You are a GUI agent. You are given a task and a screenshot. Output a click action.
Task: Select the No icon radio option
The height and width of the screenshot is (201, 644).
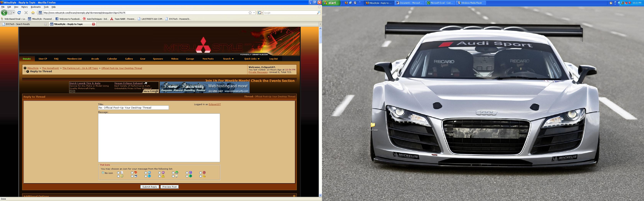103,173
